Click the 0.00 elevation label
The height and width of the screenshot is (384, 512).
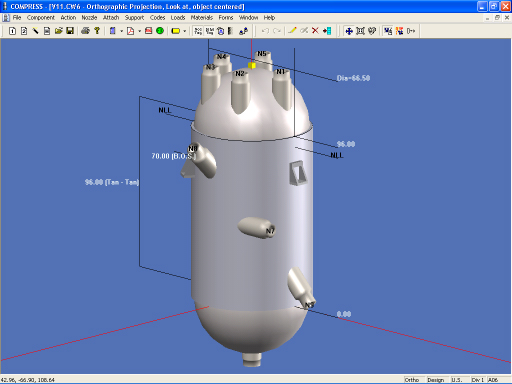pos(344,314)
